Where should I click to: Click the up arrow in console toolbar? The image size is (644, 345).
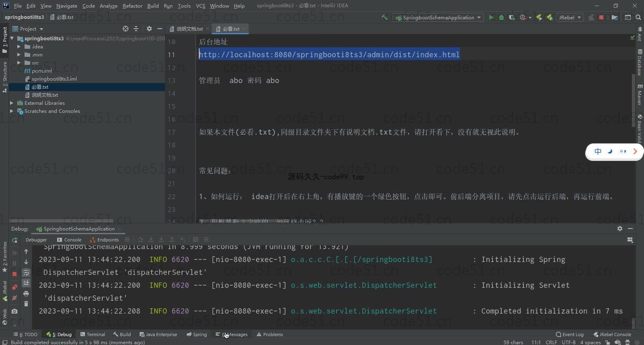pyautogui.click(x=26, y=251)
